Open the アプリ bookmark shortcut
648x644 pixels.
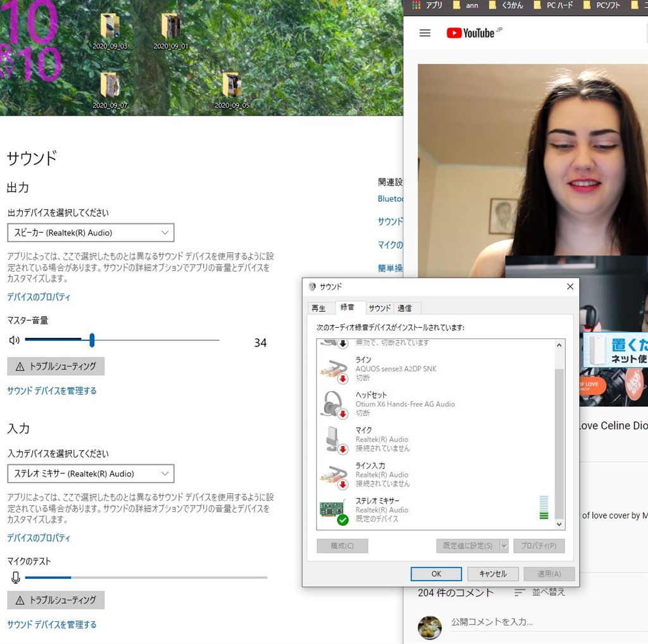coord(427,5)
